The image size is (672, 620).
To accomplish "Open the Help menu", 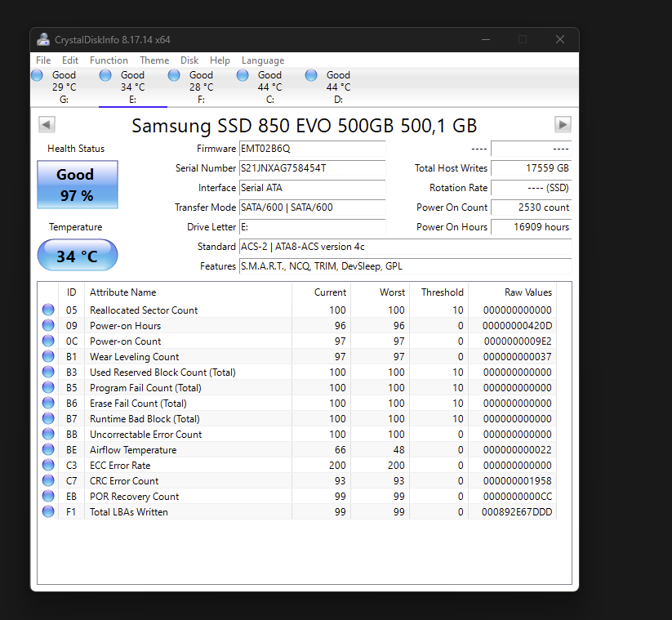I will (x=220, y=60).
